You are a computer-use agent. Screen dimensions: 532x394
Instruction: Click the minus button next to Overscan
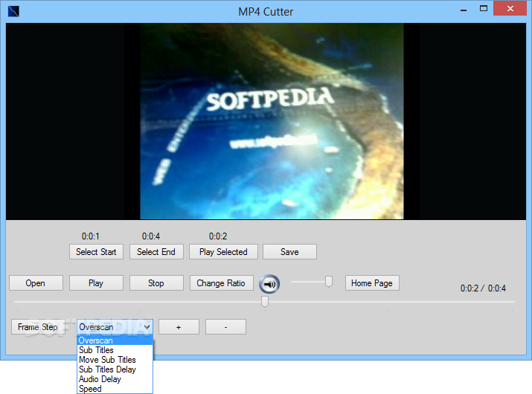(x=225, y=327)
